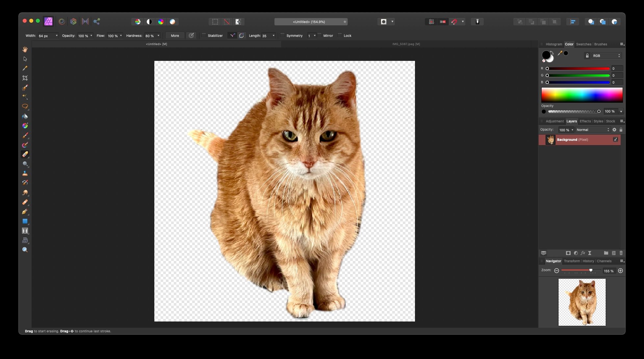Open the Hardness dropdown
The width and height of the screenshot is (644, 359).
(x=158, y=36)
